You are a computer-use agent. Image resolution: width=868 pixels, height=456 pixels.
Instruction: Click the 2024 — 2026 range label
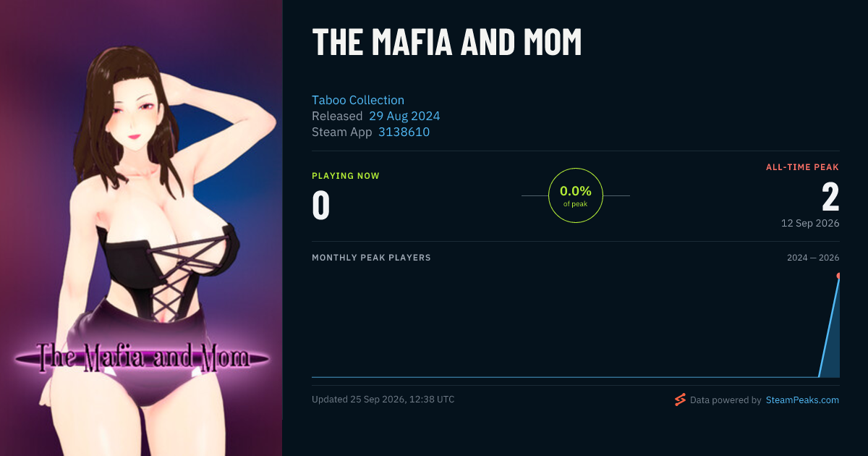point(813,258)
